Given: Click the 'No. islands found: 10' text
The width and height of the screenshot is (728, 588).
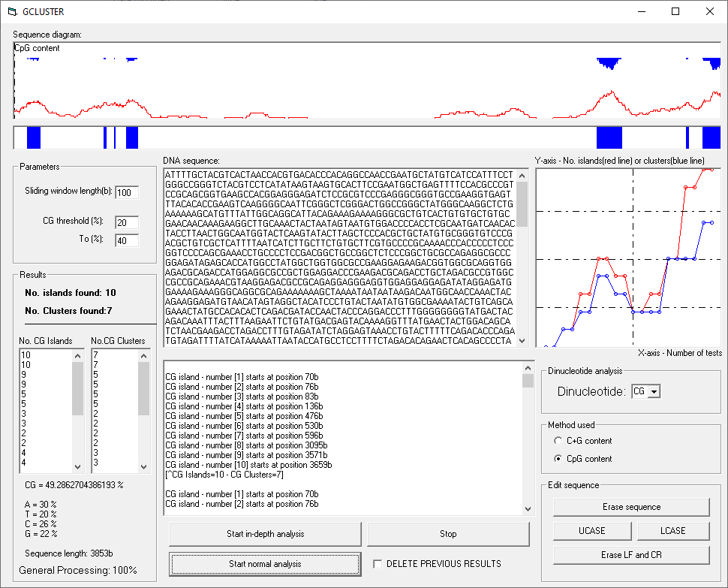Looking at the screenshot, I should 71,293.
